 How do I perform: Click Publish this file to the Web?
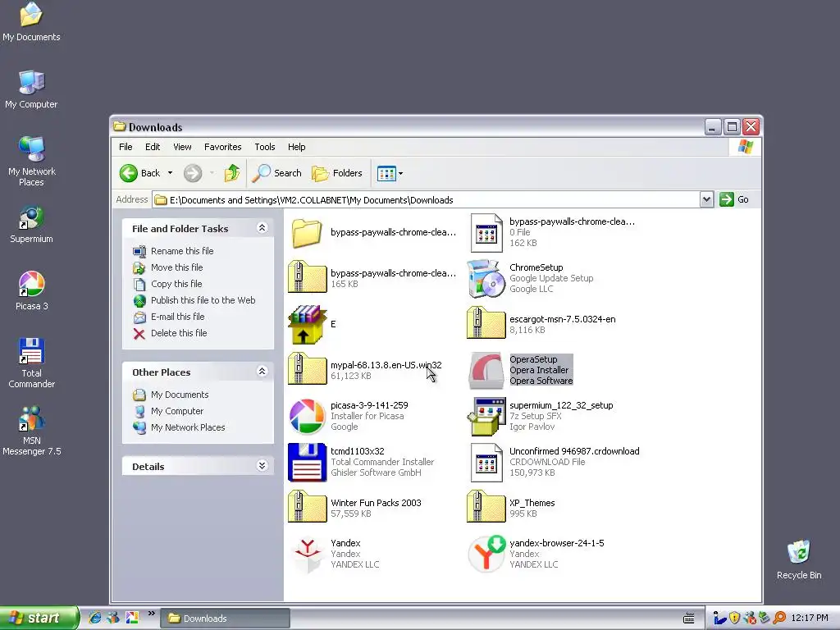[203, 300]
